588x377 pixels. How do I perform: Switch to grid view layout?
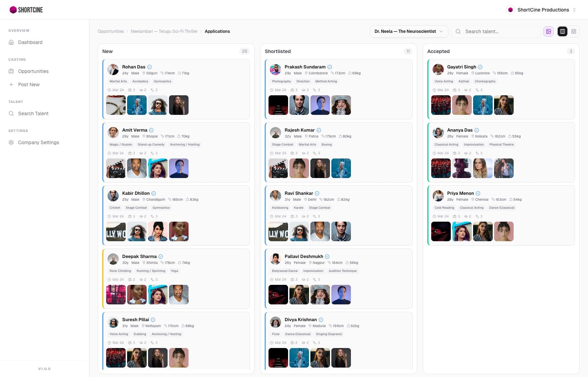(x=574, y=31)
